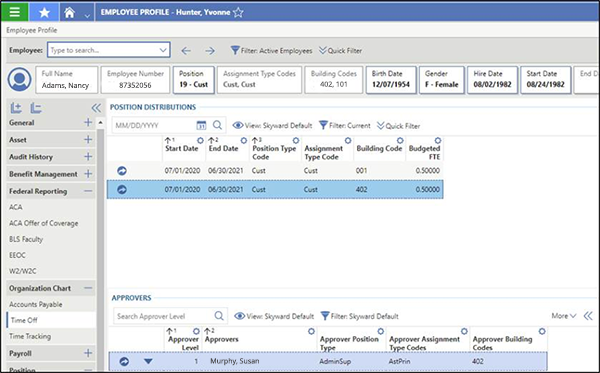Screen dimensions: 600x373
Task: Expand the General section
Action: tap(88, 122)
